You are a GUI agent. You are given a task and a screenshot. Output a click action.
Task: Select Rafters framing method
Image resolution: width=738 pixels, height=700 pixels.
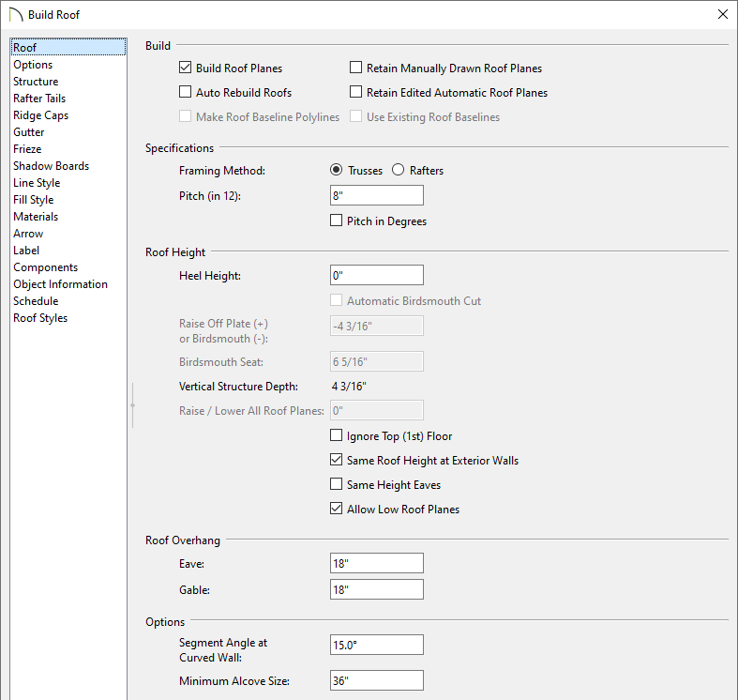(399, 170)
